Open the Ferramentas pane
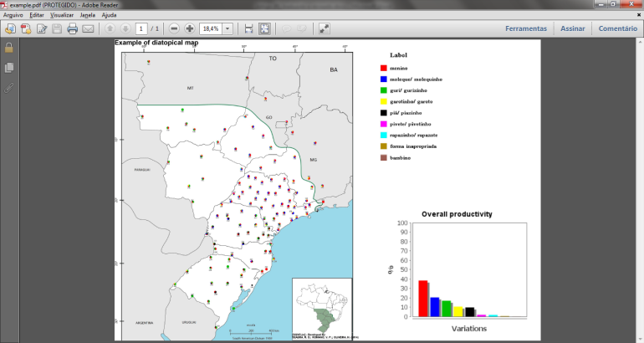 click(x=526, y=28)
